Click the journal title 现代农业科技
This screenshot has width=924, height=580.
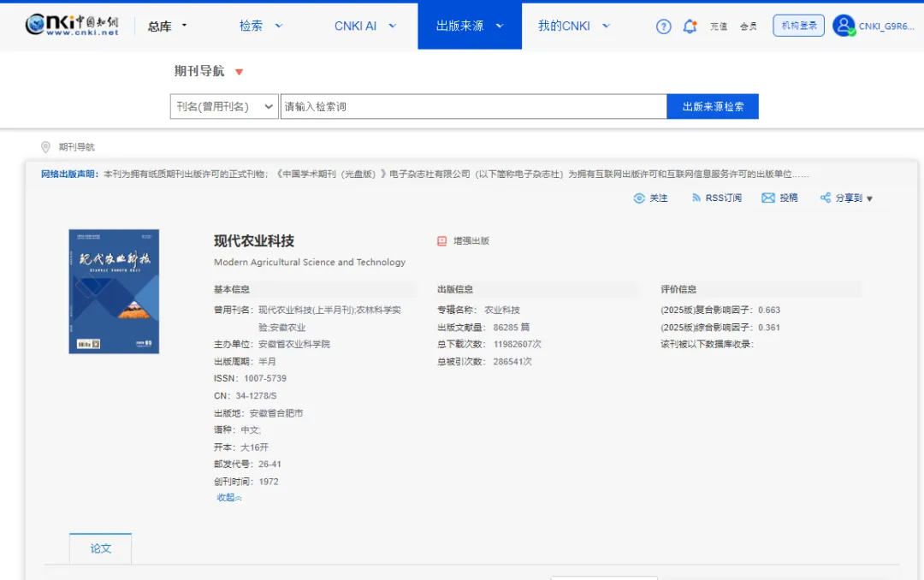(x=254, y=241)
